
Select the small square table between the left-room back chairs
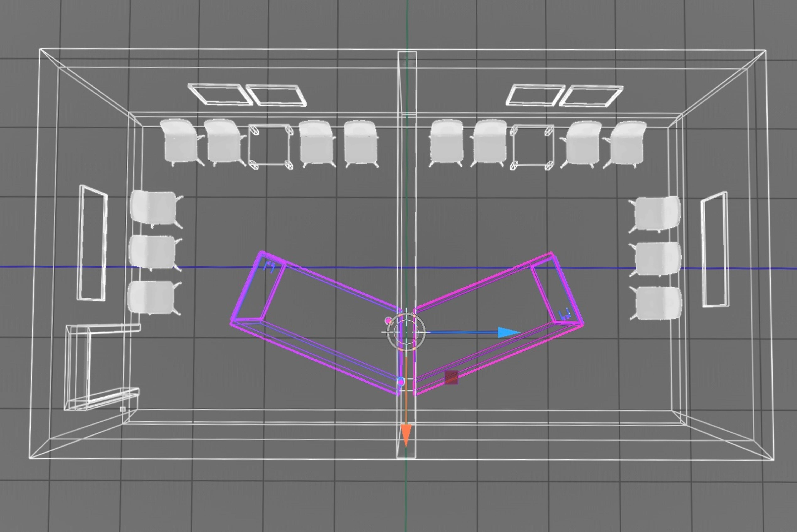(271, 146)
